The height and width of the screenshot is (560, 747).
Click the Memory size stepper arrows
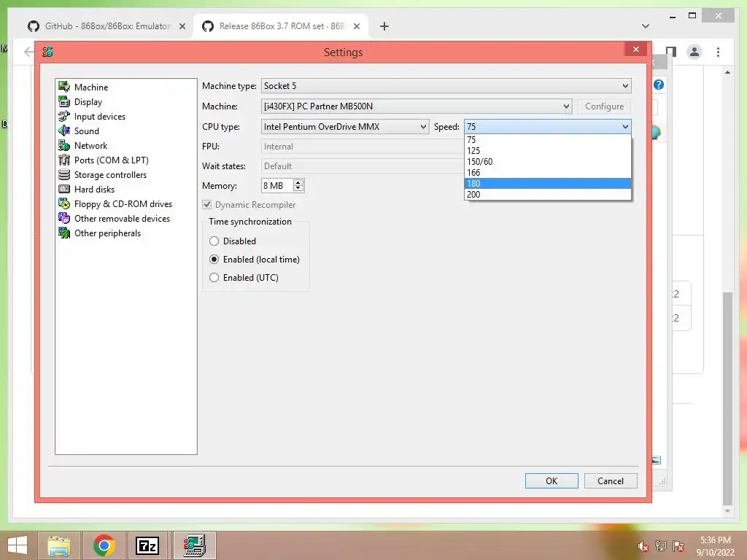(x=298, y=185)
